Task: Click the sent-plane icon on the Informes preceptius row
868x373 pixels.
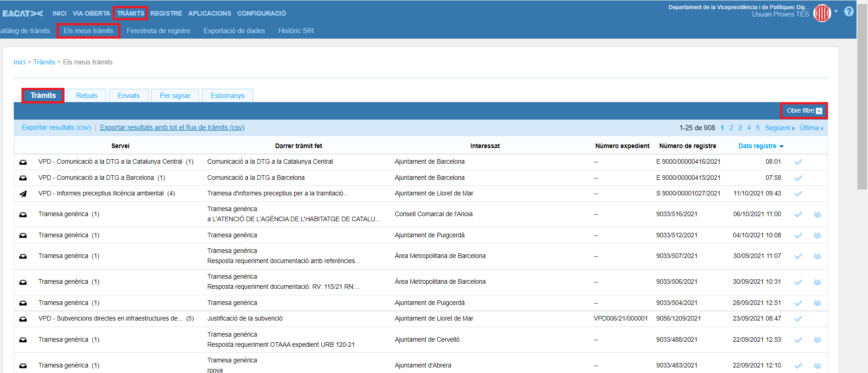Action: tap(23, 194)
